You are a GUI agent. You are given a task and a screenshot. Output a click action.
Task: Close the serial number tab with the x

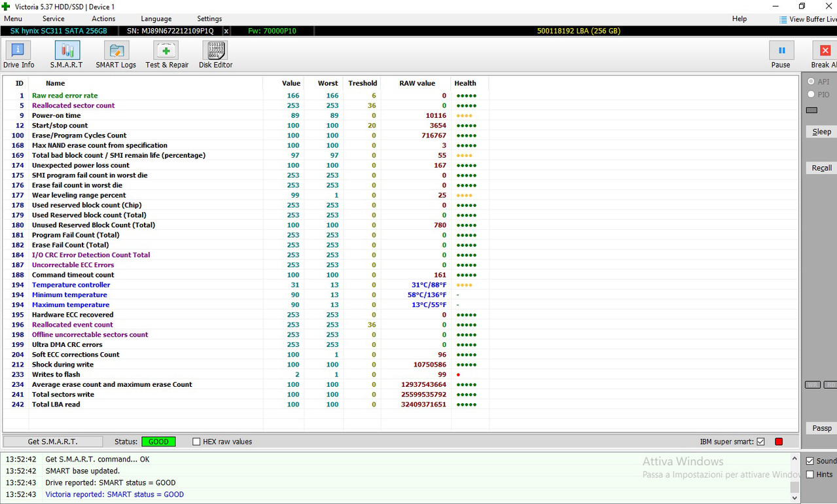pos(226,31)
